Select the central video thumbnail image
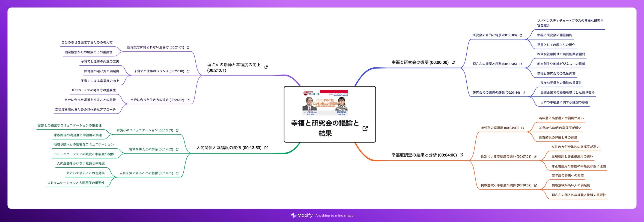The width and height of the screenshot is (644, 222). 325,103
